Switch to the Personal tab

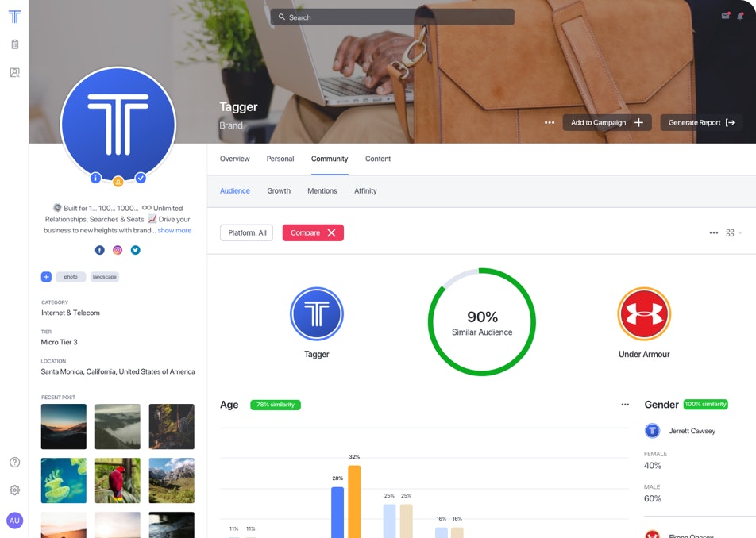pos(280,159)
